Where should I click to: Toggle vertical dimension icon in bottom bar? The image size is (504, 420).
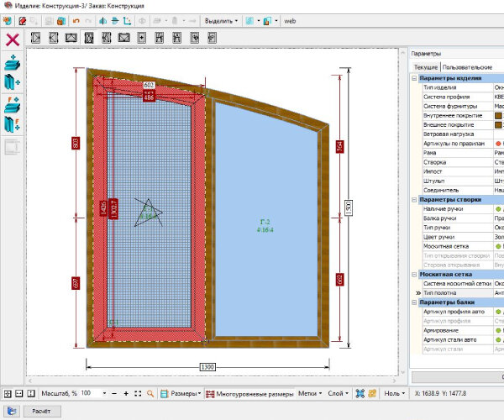[31, 394]
